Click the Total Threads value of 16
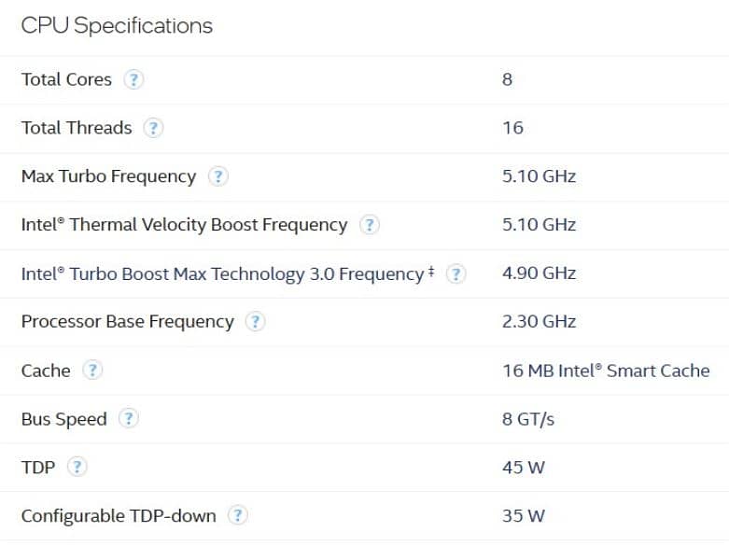 (x=512, y=128)
